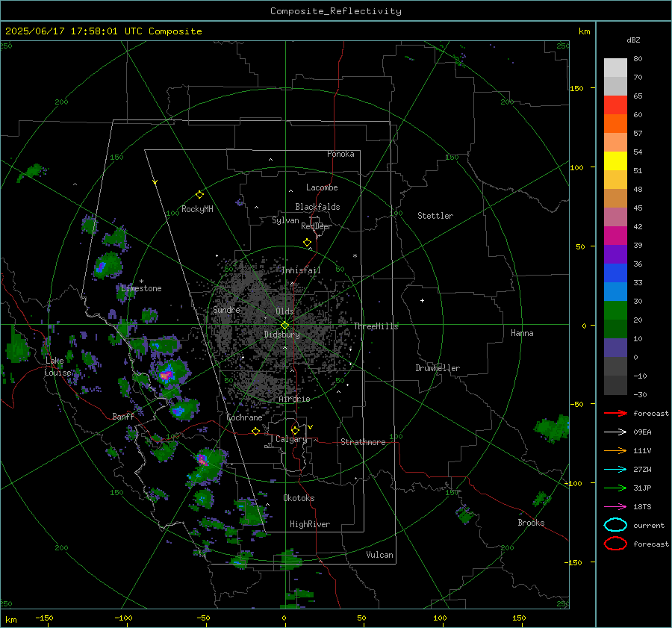Click the dBZ legend heading
The height and width of the screenshot is (628, 672).
[633, 40]
